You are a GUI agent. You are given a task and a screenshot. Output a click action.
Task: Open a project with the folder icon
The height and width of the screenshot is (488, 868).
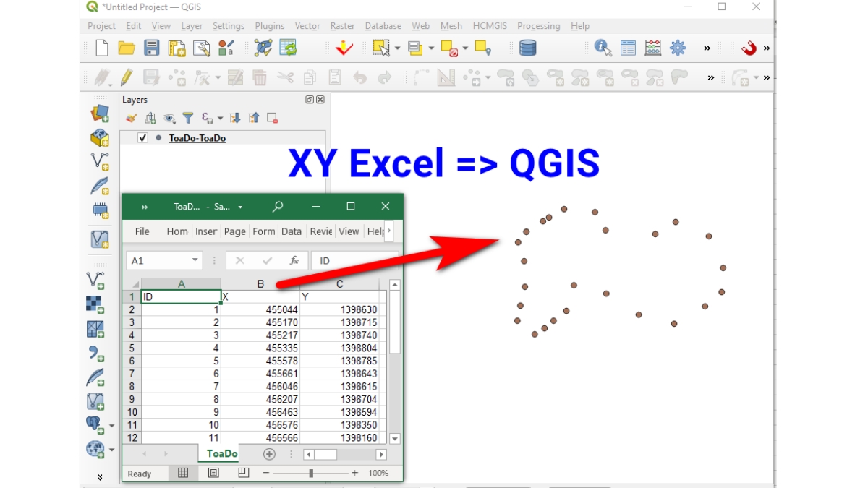[x=127, y=48]
